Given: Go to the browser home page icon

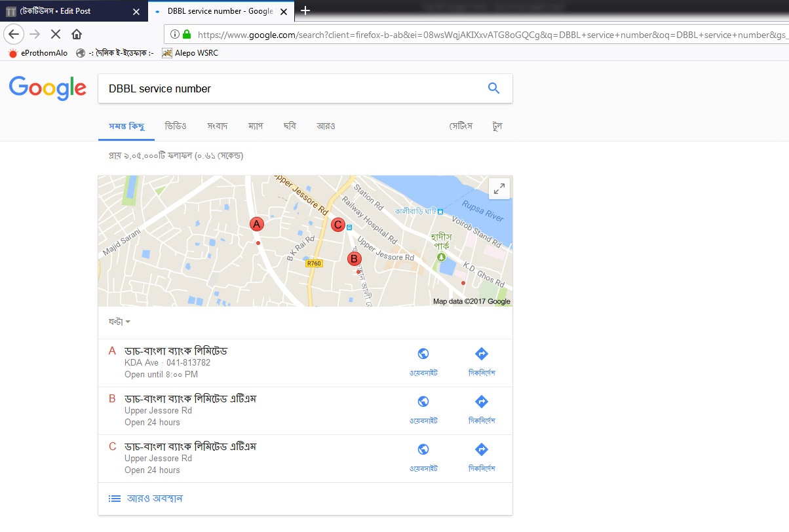Looking at the screenshot, I should [77, 34].
